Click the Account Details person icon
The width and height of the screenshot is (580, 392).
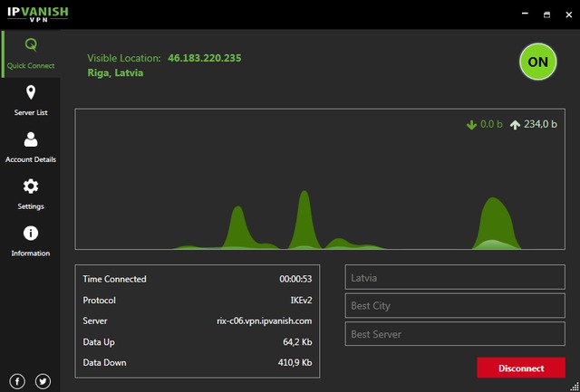coord(31,139)
